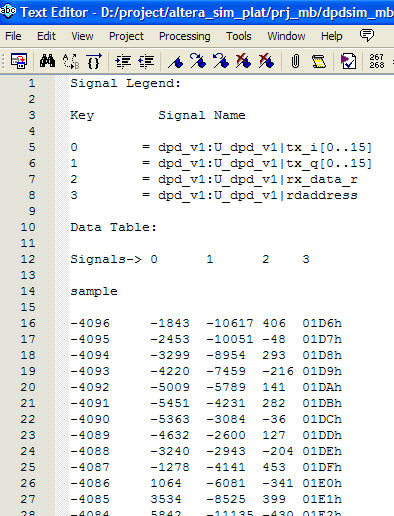Image resolution: width=394 pixels, height=516 pixels.
Task: Click the toggle bookmark flag icon
Action: [175, 62]
